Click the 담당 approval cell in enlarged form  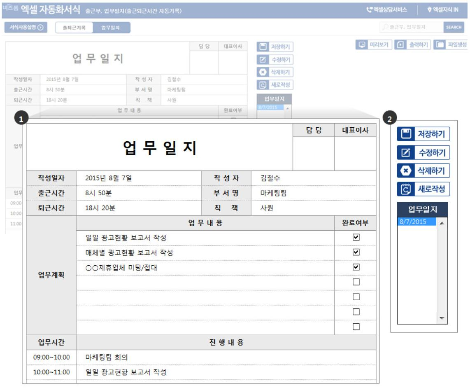pyautogui.click(x=313, y=153)
